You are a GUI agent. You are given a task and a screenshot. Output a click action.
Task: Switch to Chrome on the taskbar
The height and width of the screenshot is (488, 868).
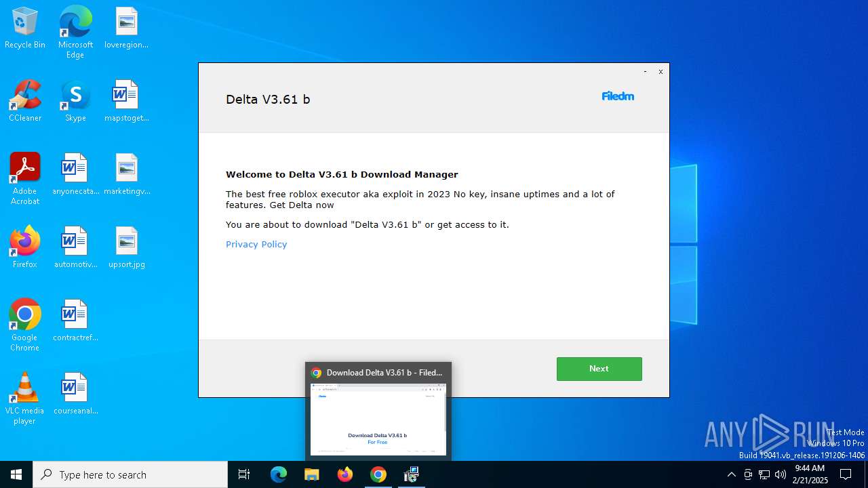coord(378,474)
